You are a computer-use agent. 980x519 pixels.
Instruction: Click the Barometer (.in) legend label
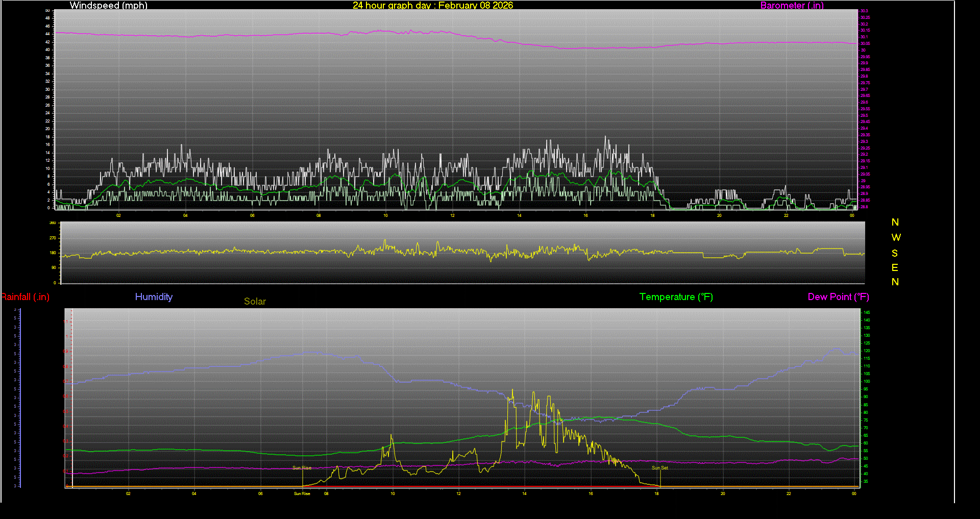(x=792, y=6)
